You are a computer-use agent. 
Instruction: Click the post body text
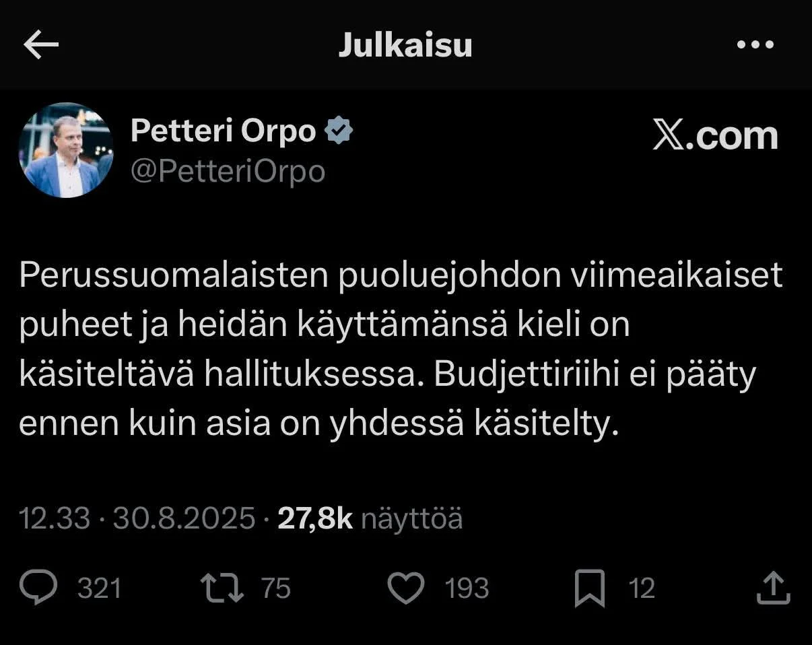click(x=397, y=350)
